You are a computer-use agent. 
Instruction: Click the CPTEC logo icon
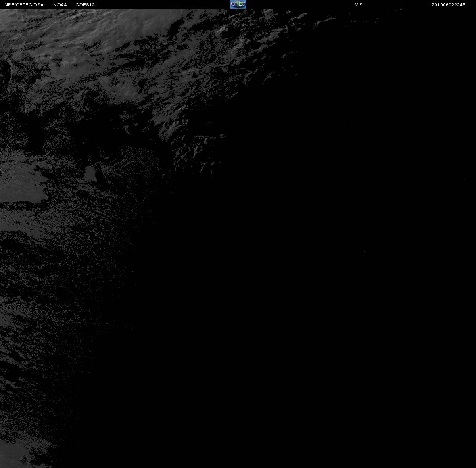[x=238, y=4]
